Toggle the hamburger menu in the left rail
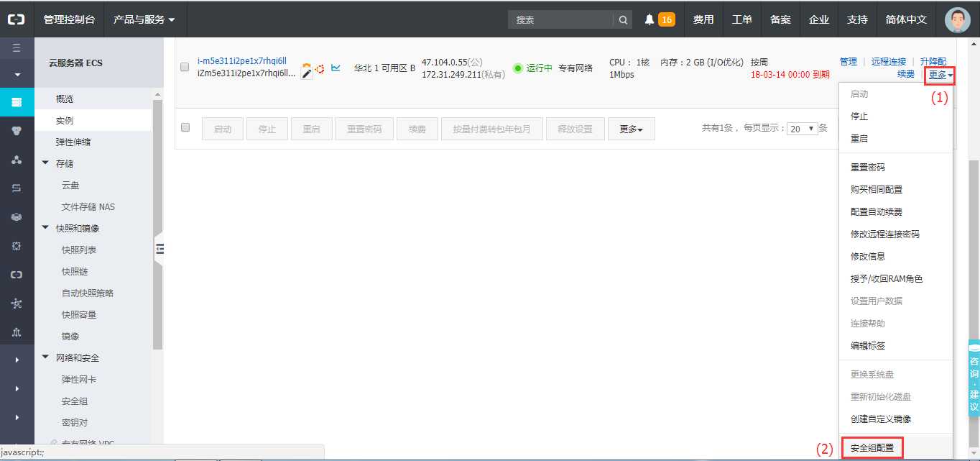Image resolution: width=980 pixels, height=461 pixels. tap(17, 48)
